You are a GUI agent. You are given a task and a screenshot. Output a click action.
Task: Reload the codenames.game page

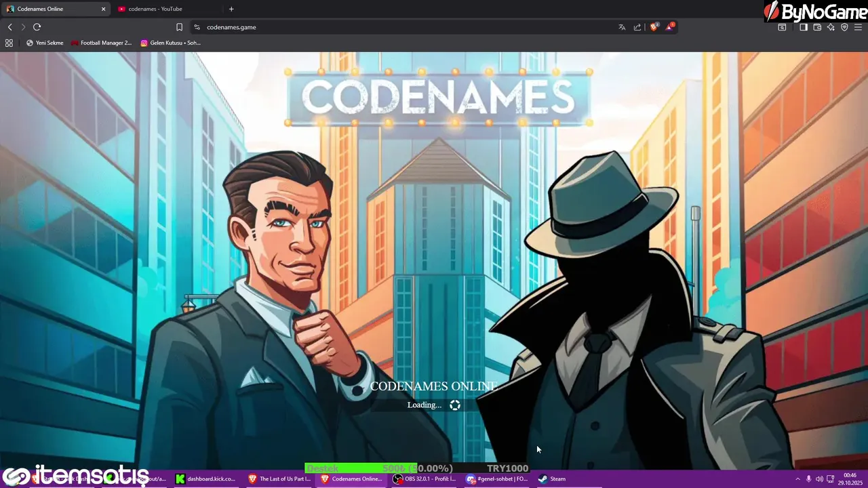pyautogui.click(x=37, y=27)
